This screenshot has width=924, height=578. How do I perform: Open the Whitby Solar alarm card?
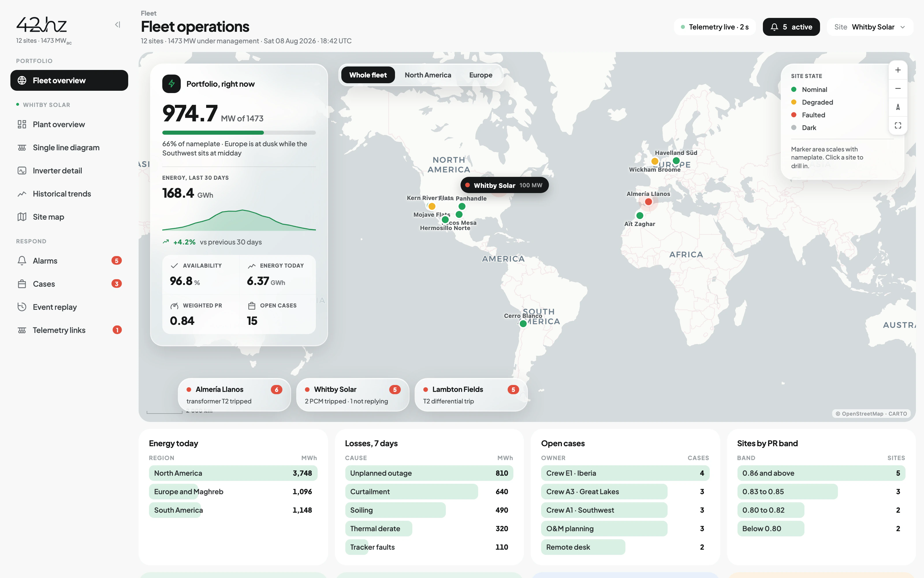(352, 394)
